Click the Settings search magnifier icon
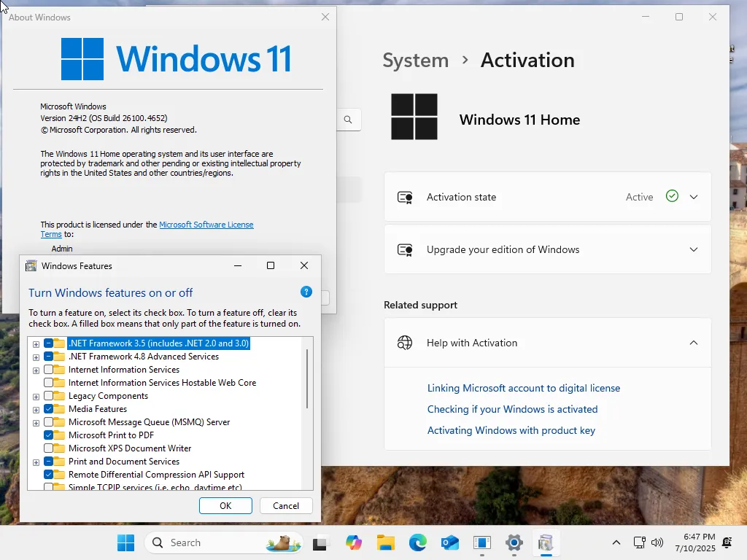This screenshot has height=560, width=747. [348, 120]
